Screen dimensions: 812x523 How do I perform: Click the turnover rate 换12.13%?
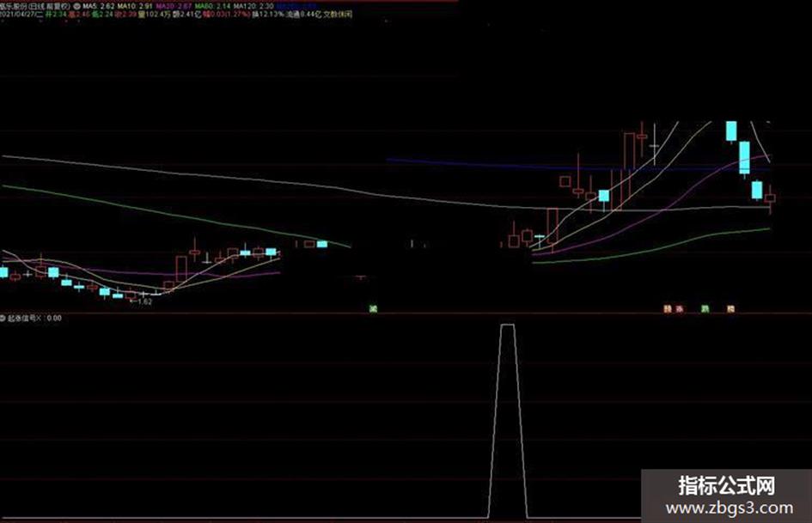tap(268, 15)
